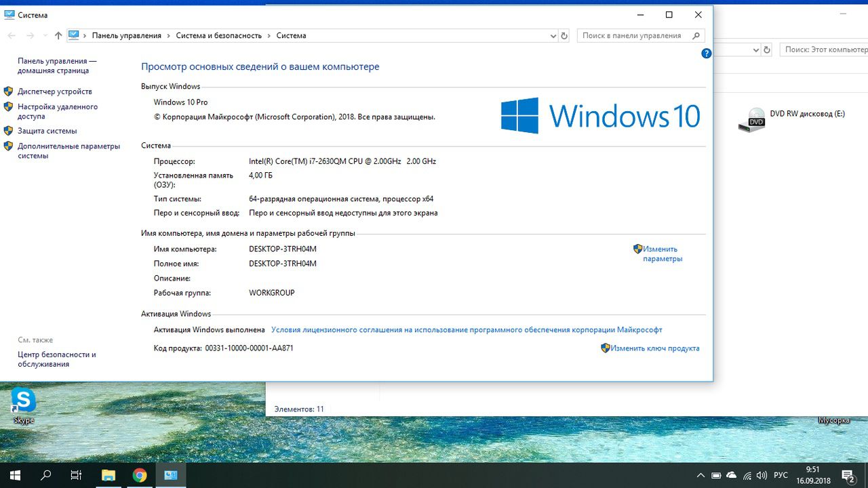Click the shield icon next to Изменить ключ продукта
Image resolution: width=868 pixels, height=488 pixels.
click(x=606, y=348)
